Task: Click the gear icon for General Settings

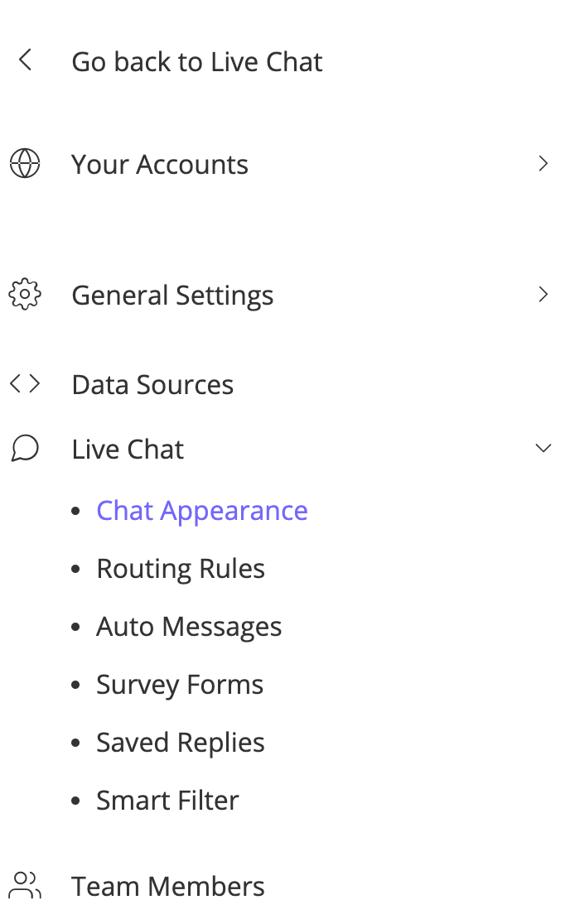Action: 25,295
